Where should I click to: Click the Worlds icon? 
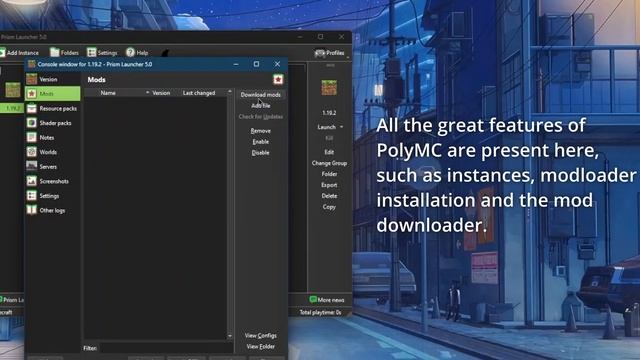(x=31, y=151)
